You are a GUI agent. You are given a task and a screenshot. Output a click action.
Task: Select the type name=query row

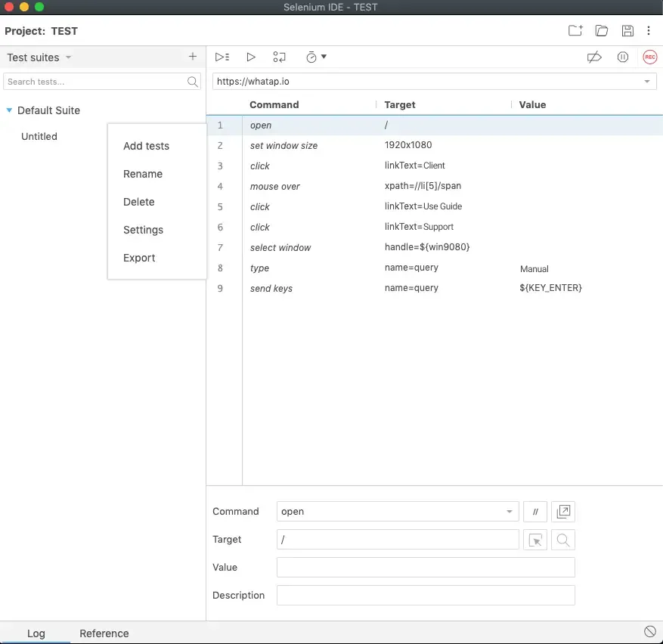click(x=434, y=268)
